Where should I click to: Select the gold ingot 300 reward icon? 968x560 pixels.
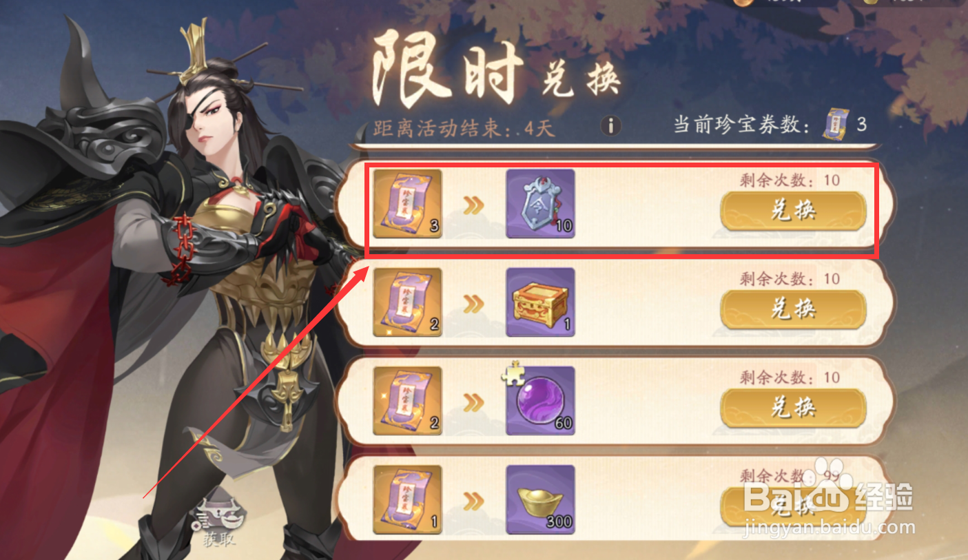[541, 499]
